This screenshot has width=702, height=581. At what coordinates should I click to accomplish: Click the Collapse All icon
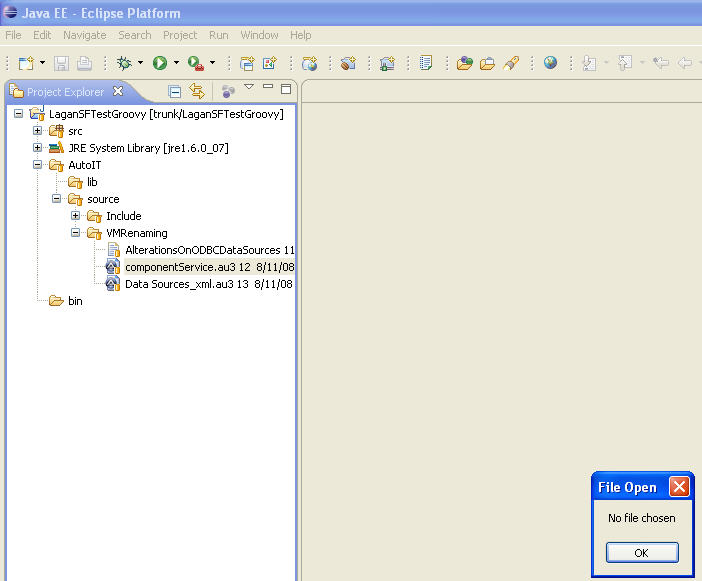pos(175,91)
